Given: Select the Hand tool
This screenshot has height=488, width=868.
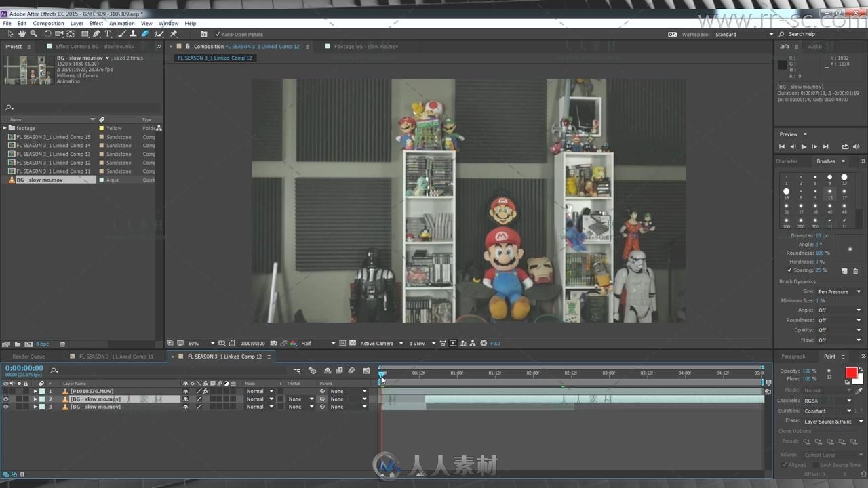Looking at the screenshot, I should (22, 33).
